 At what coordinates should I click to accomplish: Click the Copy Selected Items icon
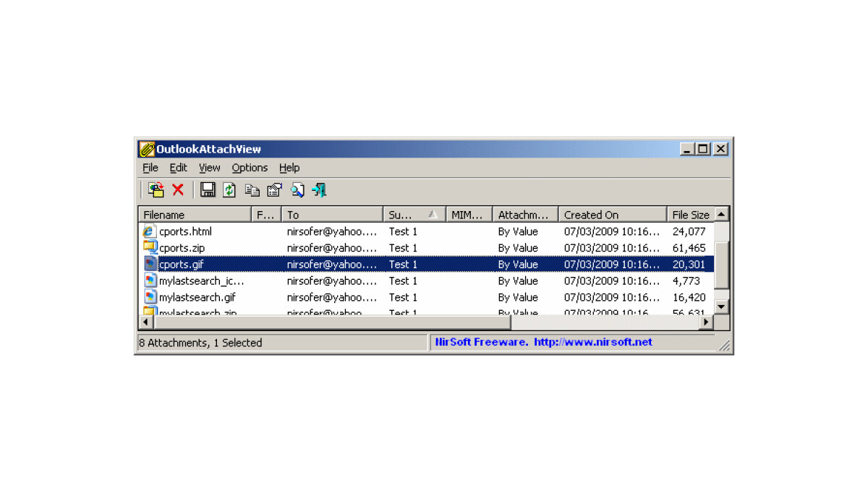(x=252, y=190)
